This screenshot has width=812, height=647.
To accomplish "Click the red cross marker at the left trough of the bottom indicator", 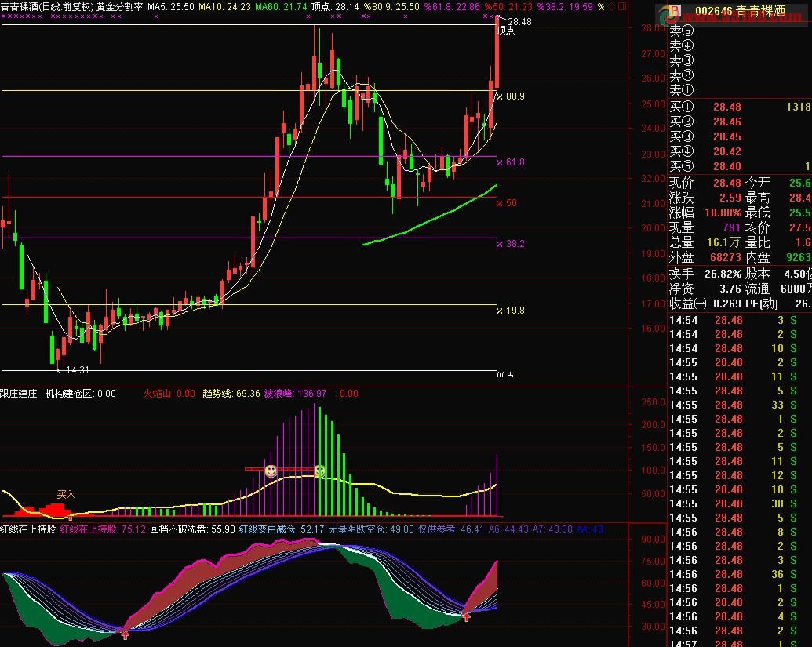I will pos(125,634).
